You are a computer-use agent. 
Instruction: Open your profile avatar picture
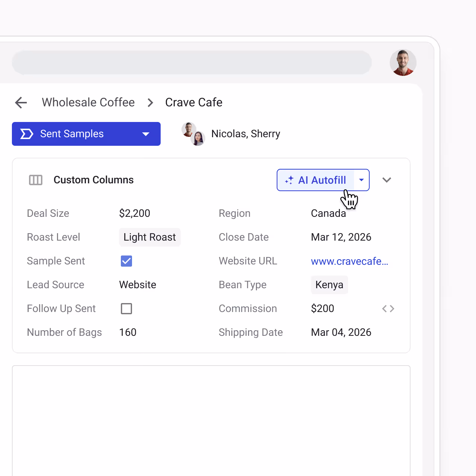[x=403, y=62]
